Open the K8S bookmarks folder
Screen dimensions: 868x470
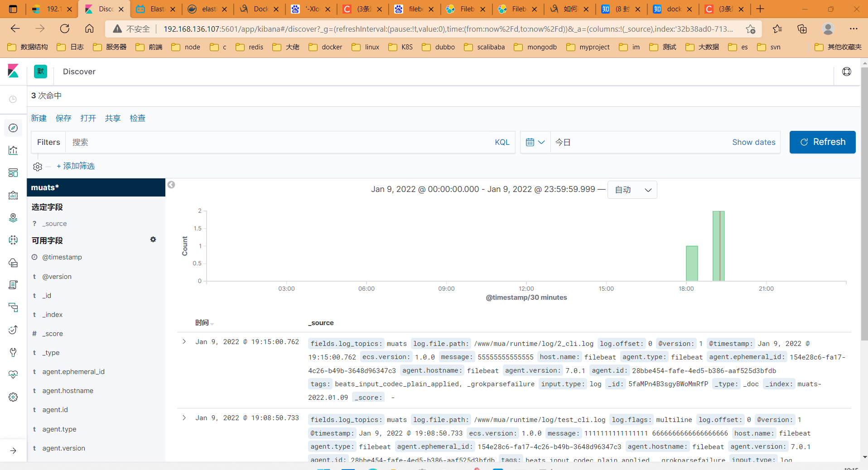click(x=401, y=47)
